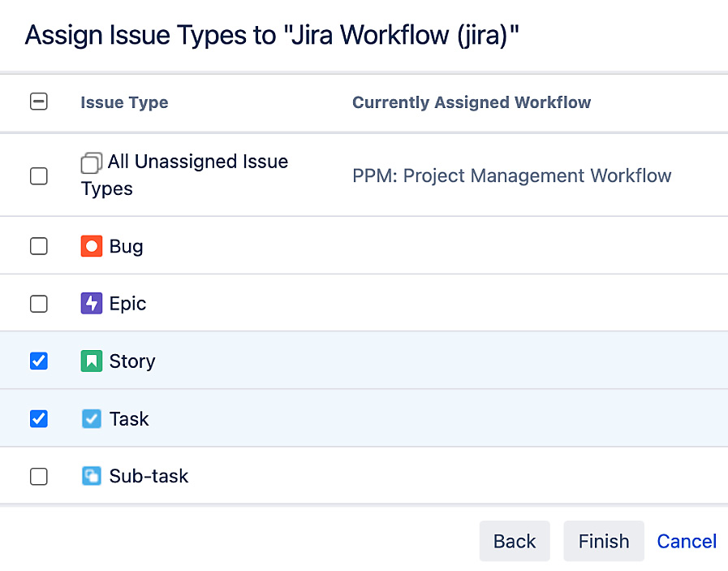
Task: Click the green Story issue type icon
Action: coord(91,361)
